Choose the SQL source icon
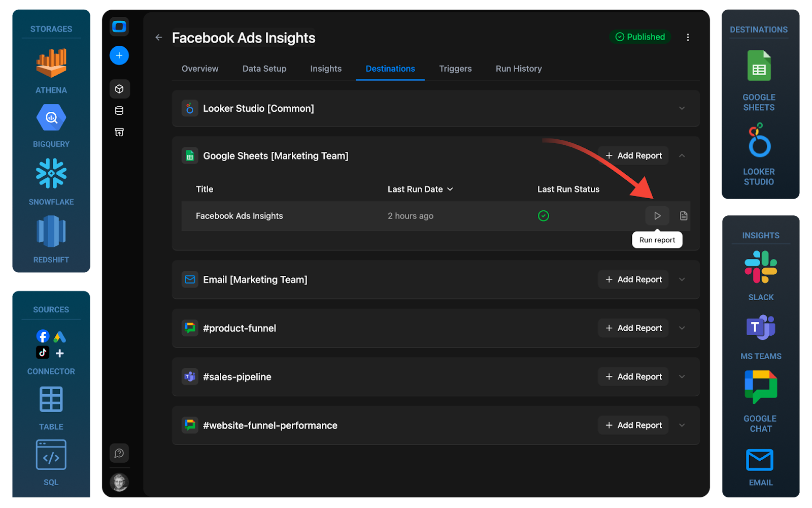 [51, 455]
